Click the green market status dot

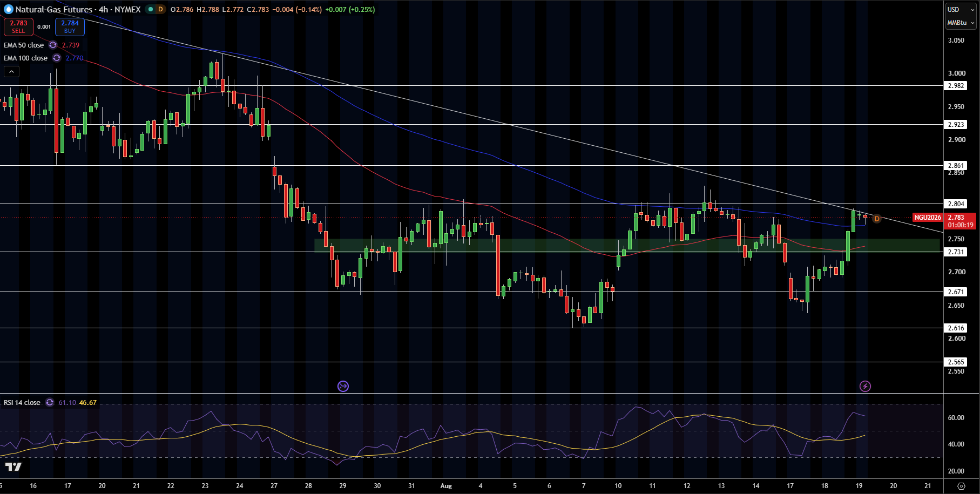[x=151, y=9]
